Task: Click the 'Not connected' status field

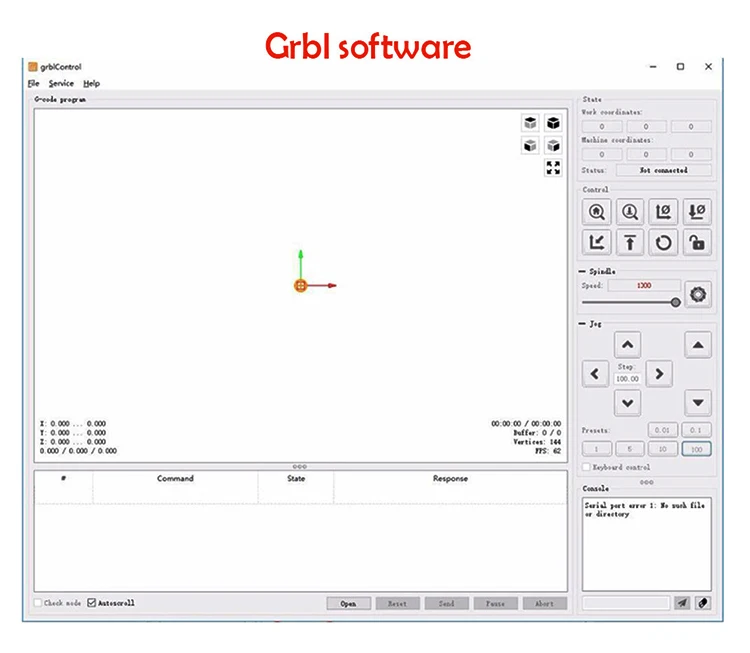Action: pos(663,170)
